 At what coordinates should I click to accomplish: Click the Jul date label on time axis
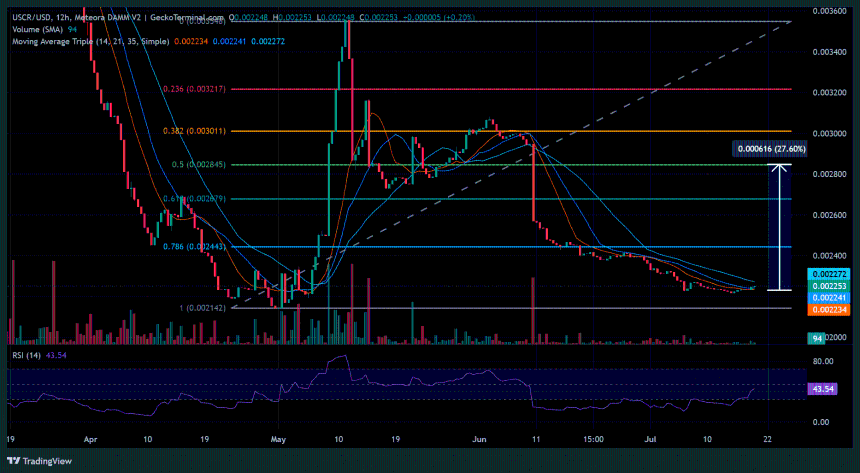pos(650,440)
